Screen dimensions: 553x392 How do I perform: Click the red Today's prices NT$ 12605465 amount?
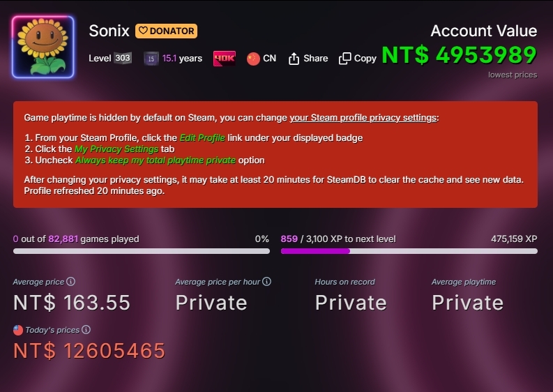click(89, 350)
